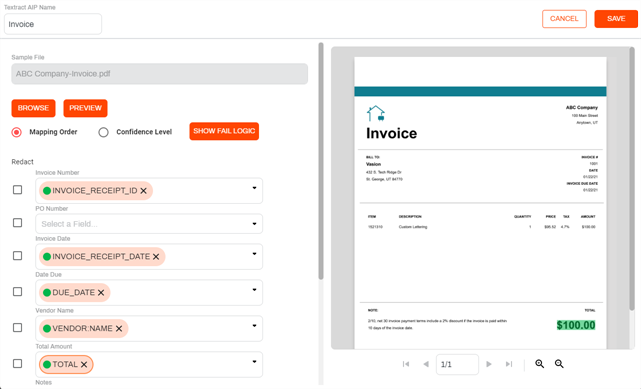This screenshot has height=389, width=641.
Task: Click the ABC Company text in preview
Action: coord(582,107)
